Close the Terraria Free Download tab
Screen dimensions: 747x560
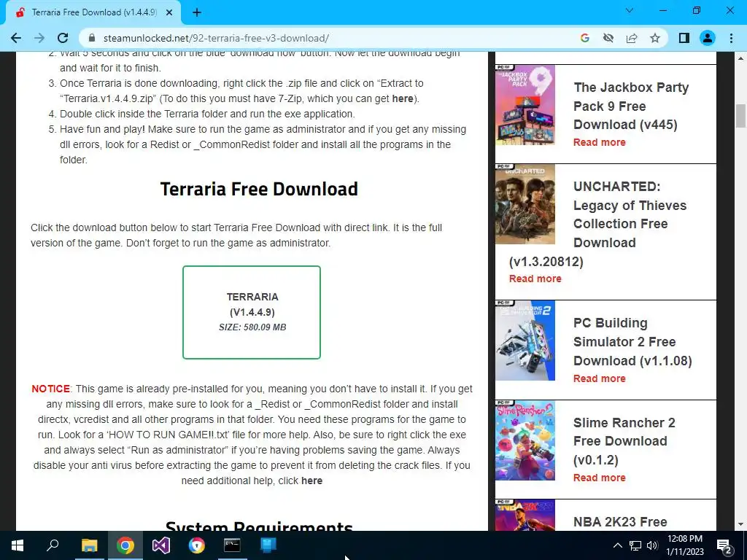click(169, 13)
